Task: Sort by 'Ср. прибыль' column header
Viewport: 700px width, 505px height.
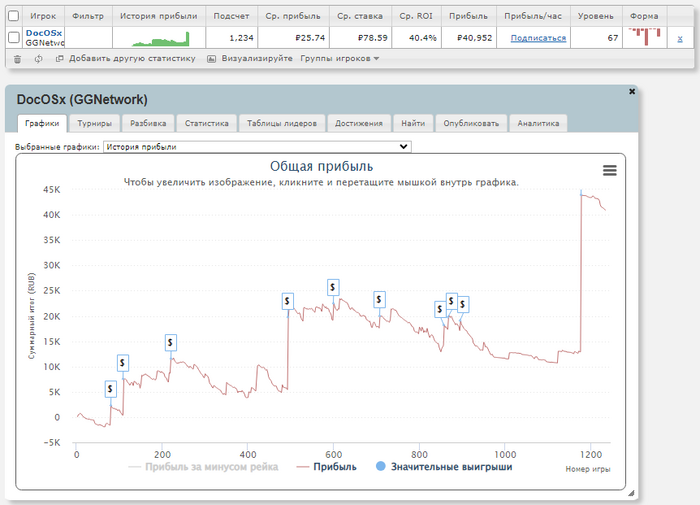Action: coord(293,16)
